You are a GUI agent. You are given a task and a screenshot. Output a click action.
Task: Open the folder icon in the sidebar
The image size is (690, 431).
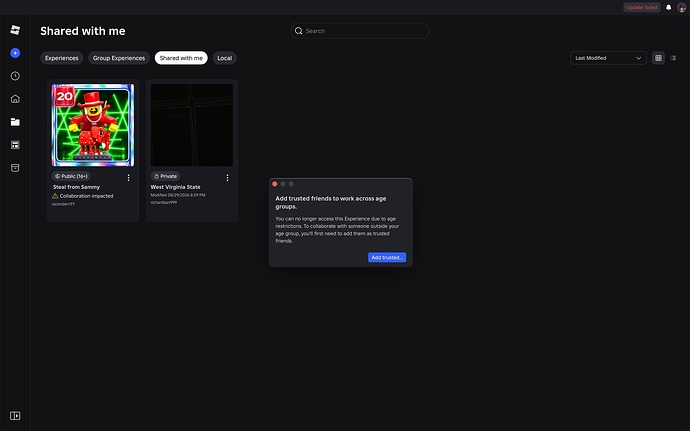[15, 122]
